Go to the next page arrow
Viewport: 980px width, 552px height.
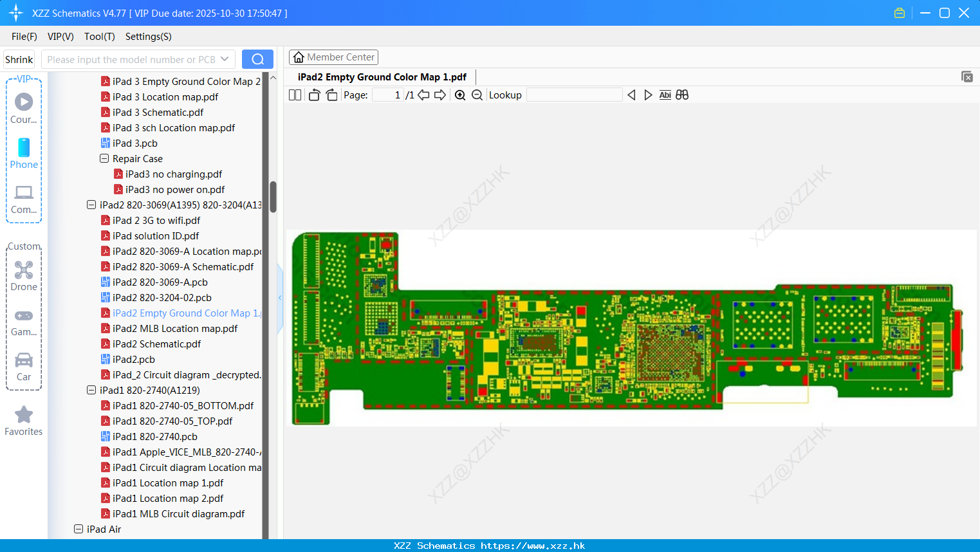pos(440,95)
